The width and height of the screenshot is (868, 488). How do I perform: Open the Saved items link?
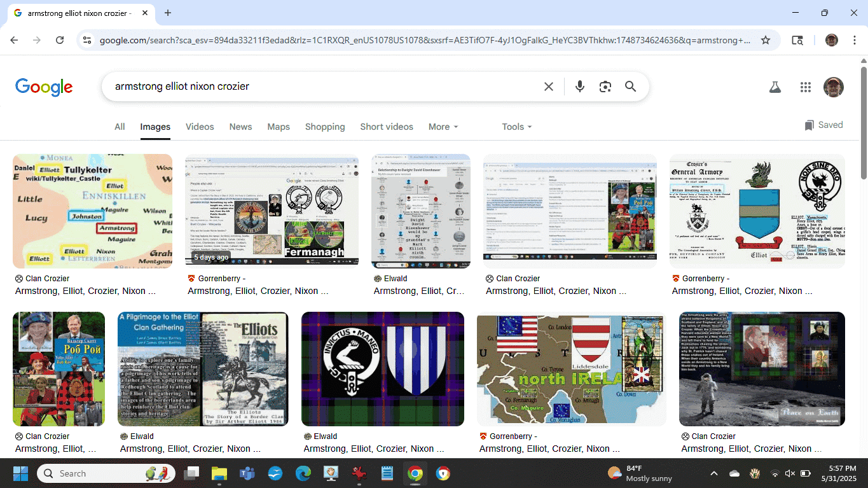(823, 125)
